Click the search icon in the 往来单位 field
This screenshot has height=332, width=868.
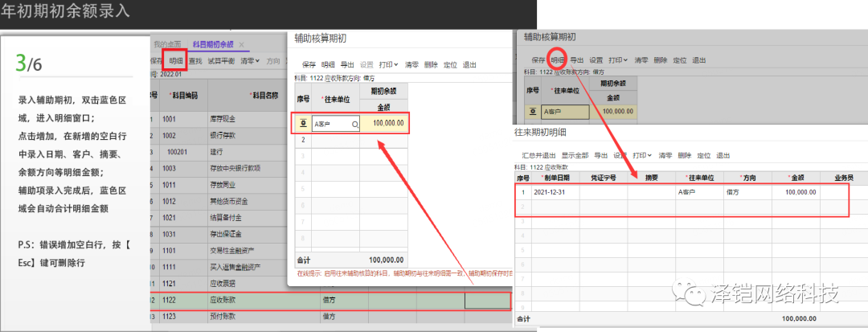pos(354,124)
